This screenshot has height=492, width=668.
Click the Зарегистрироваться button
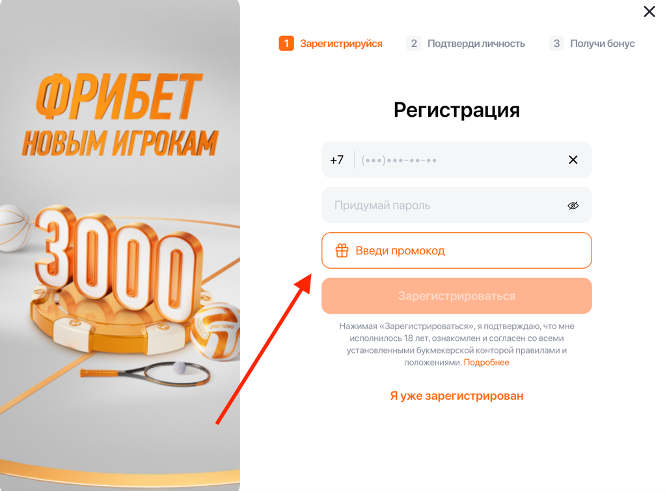pos(456,296)
